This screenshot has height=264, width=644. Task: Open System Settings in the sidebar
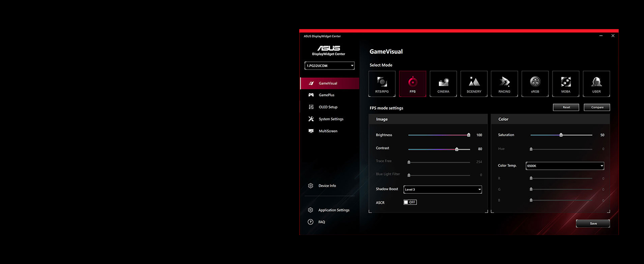pyautogui.click(x=331, y=119)
